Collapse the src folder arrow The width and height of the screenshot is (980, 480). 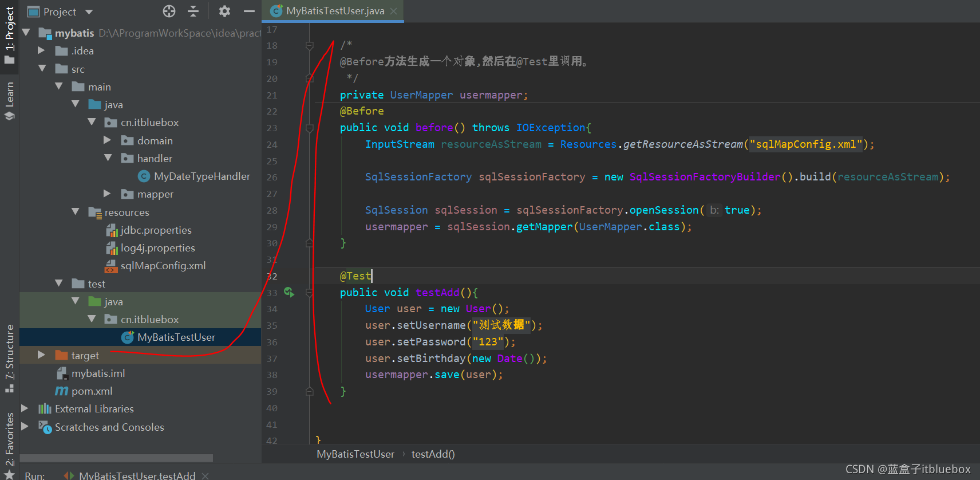42,69
